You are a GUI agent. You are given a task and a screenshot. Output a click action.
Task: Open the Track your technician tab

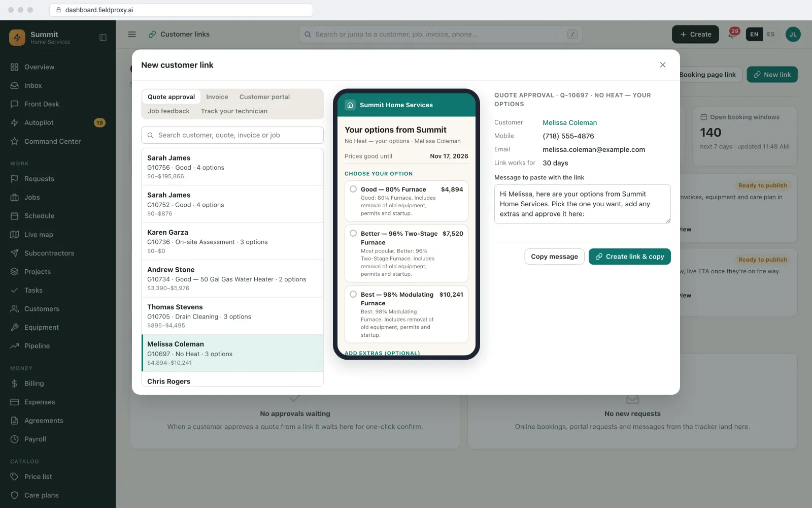coord(234,111)
